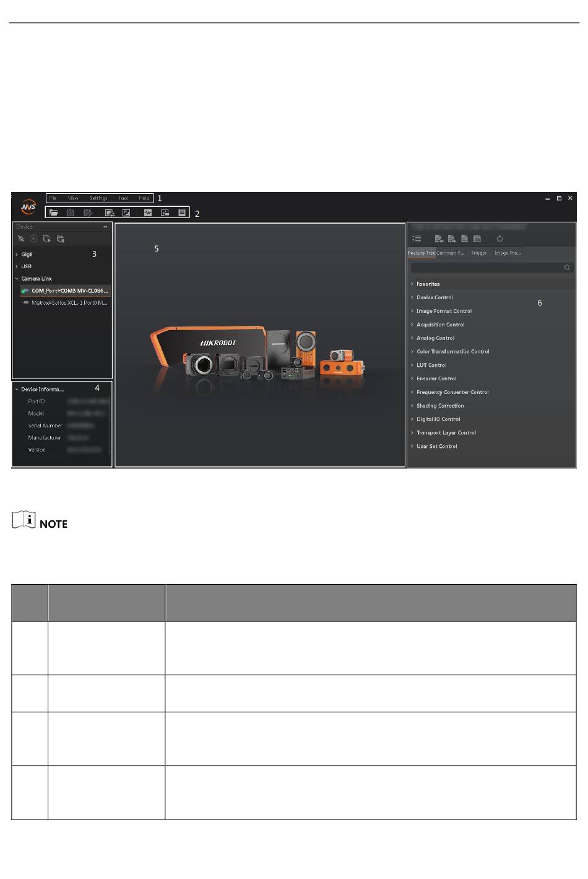Switch to the Image Pro... tab
Screen dimensions: 588x879
point(508,253)
